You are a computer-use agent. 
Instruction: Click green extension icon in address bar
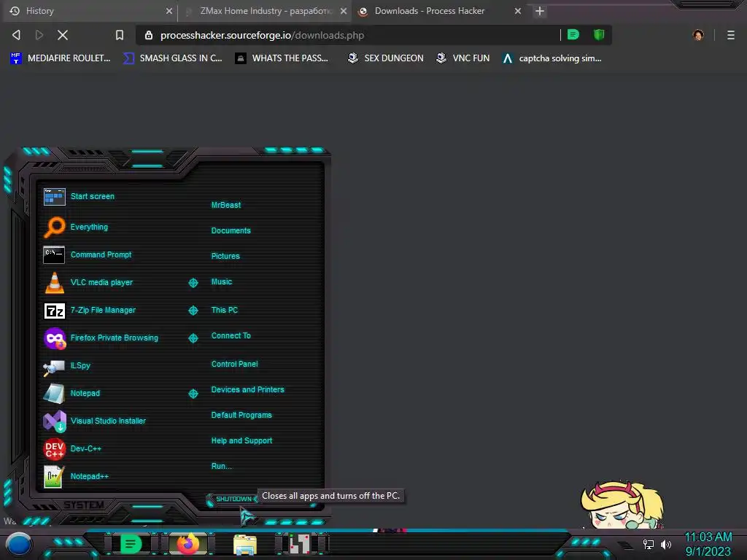(x=573, y=34)
